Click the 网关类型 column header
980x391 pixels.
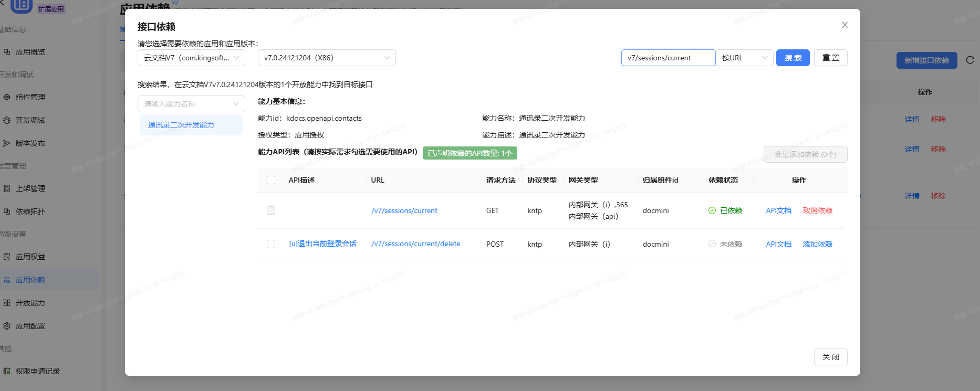(x=583, y=180)
